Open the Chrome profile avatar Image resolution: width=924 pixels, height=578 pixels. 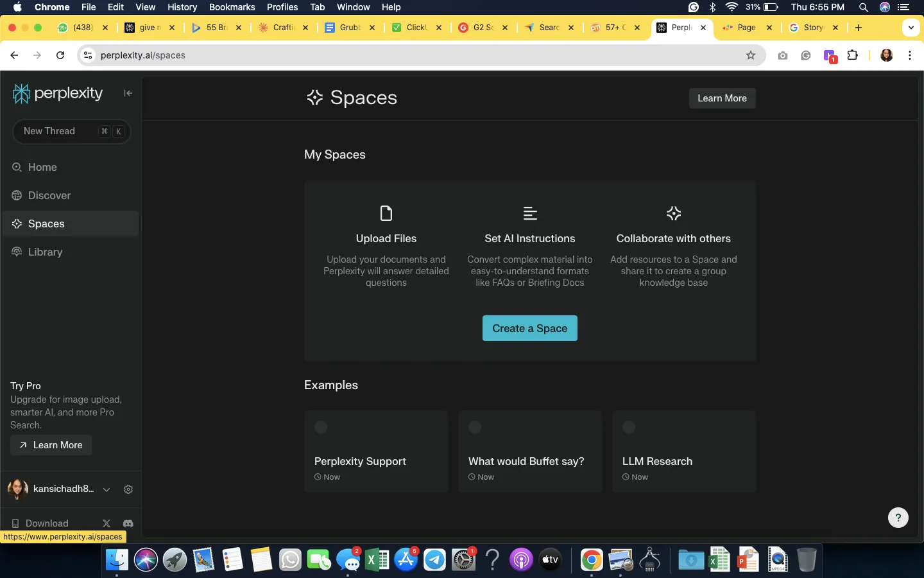(x=887, y=55)
